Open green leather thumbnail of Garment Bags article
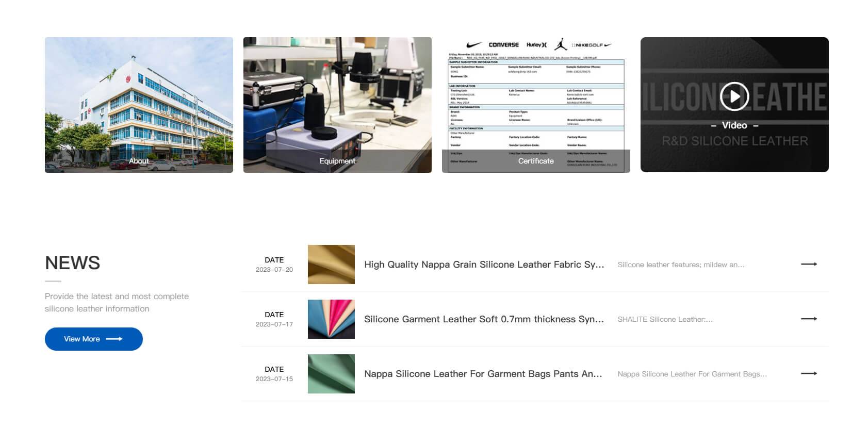The image size is (868, 427). pos(331,374)
